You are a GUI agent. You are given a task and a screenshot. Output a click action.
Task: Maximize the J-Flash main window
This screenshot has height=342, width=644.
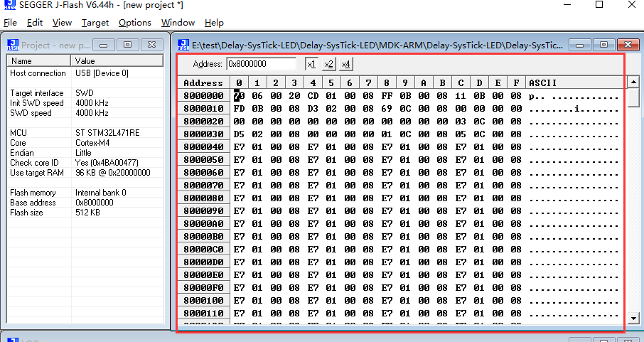click(599, 4)
